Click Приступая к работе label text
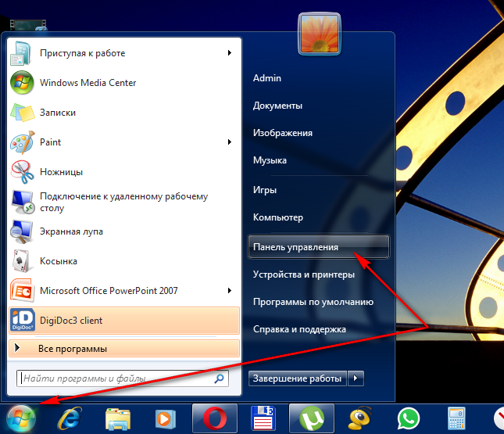 click(x=83, y=53)
